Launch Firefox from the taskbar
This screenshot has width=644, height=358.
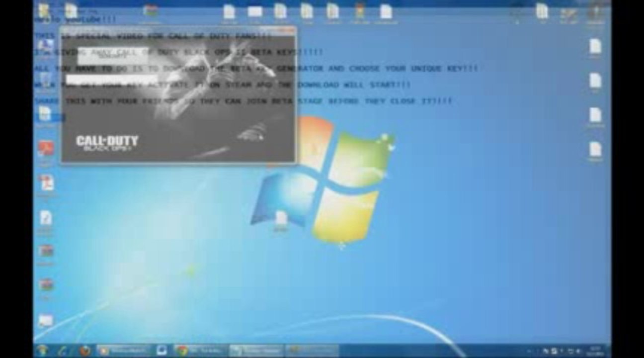coord(85,351)
